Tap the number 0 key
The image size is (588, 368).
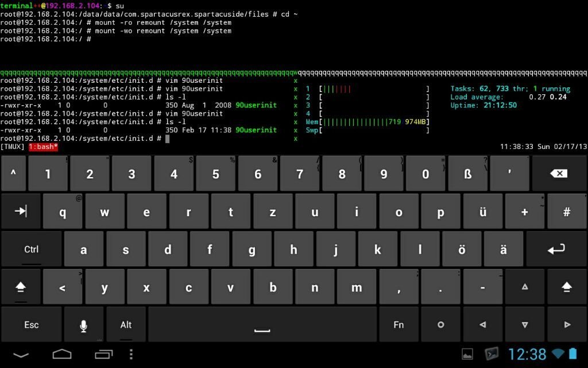[425, 174]
